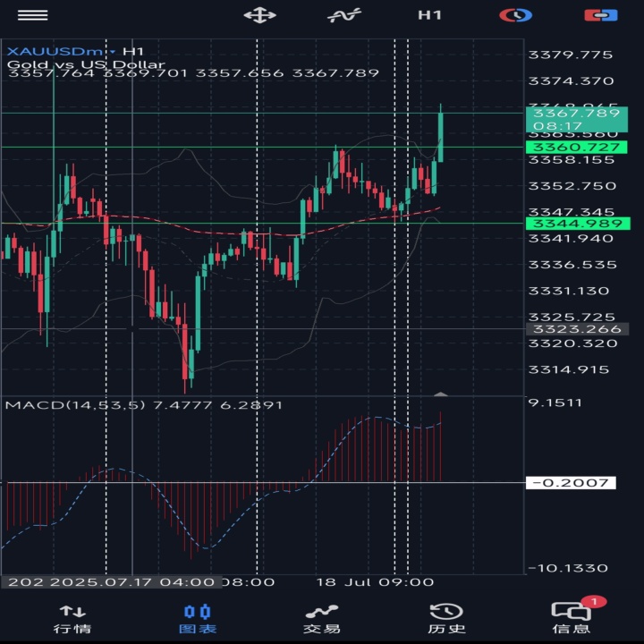Open the 信息 messages tab
The width and height of the screenshot is (644, 644).
point(572,619)
